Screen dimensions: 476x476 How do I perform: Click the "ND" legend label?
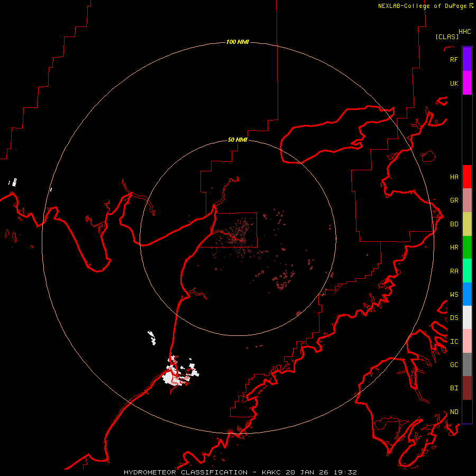pyautogui.click(x=454, y=411)
